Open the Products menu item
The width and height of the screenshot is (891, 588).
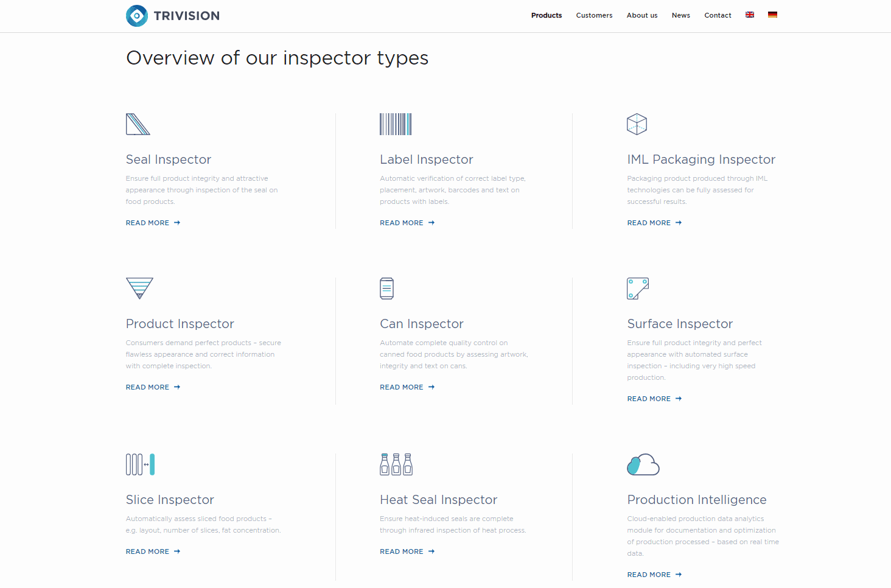click(546, 15)
